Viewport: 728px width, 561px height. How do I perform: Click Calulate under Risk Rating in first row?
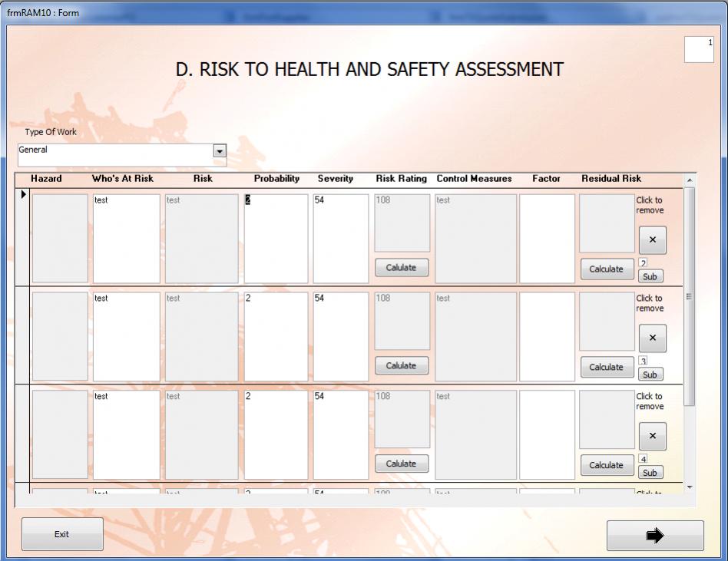(x=402, y=268)
